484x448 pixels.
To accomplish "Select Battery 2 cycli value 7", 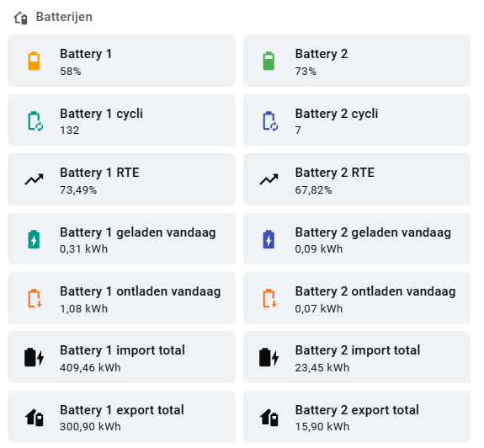I will tap(298, 131).
